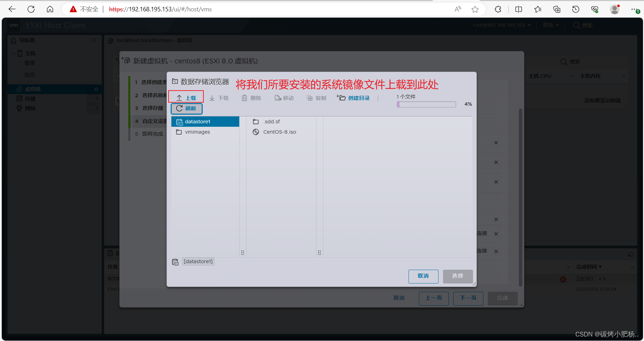Click wizard Next page (下一页) button
This screenshot has width=644, height=341.
(x=468, y=298)
